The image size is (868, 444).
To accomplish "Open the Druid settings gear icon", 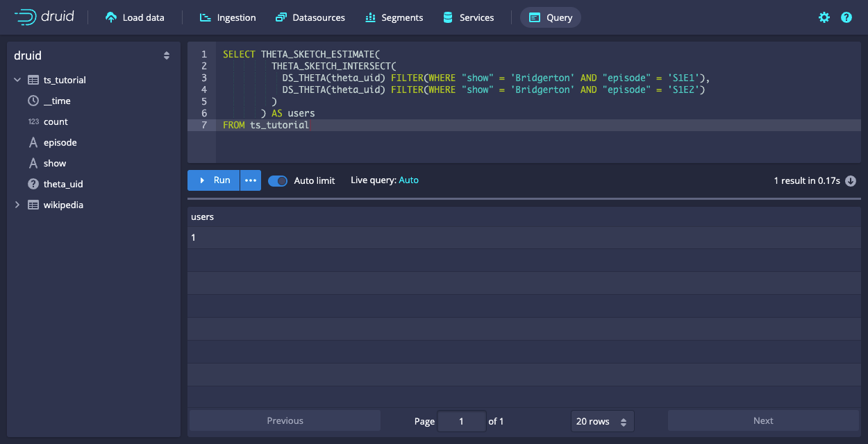I will tap(824, 17).
